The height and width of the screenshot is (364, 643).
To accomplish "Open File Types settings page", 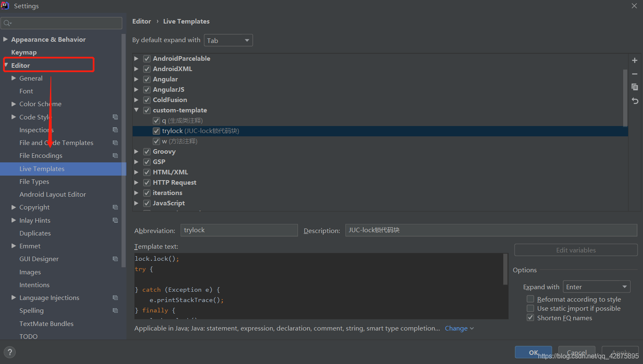I will click(34, 182).
